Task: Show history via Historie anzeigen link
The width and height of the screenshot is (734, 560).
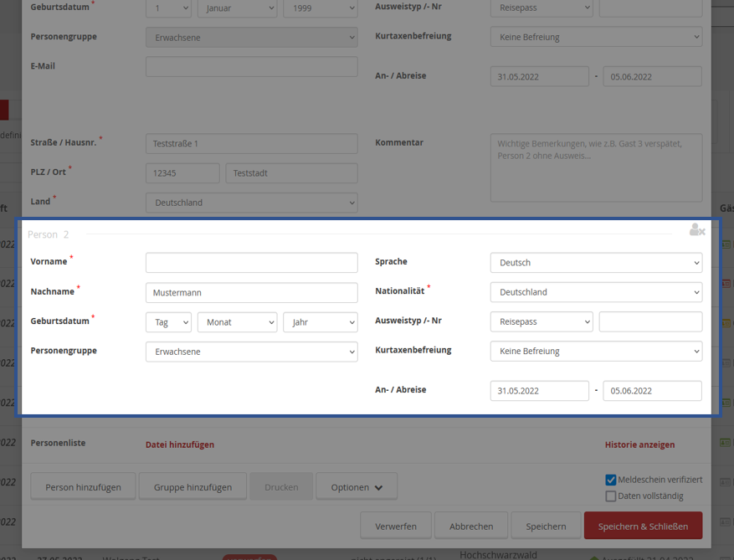Action: (639, 445)
